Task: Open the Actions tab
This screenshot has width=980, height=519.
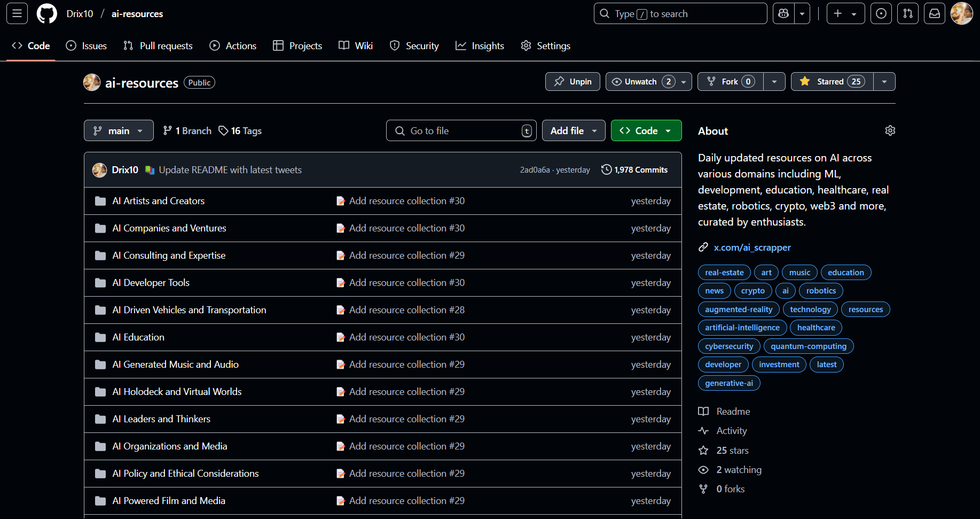Action: (x=233, y=46)
